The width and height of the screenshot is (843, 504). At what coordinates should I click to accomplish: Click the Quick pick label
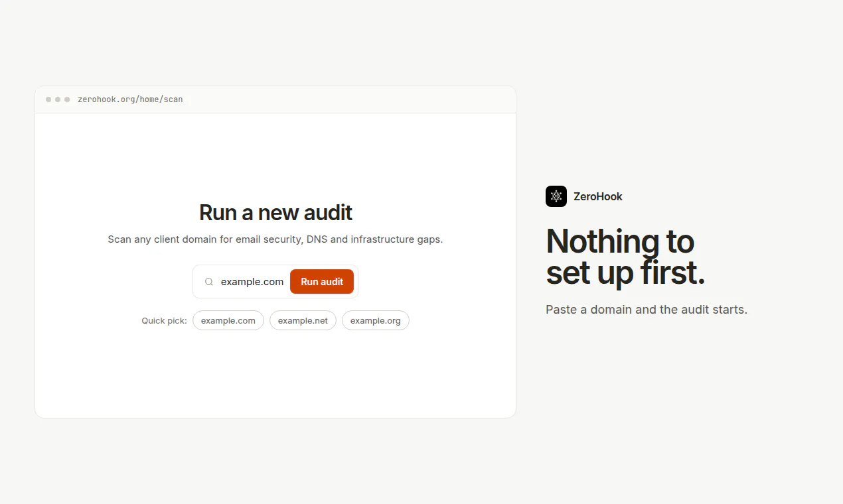coord(164,321)
